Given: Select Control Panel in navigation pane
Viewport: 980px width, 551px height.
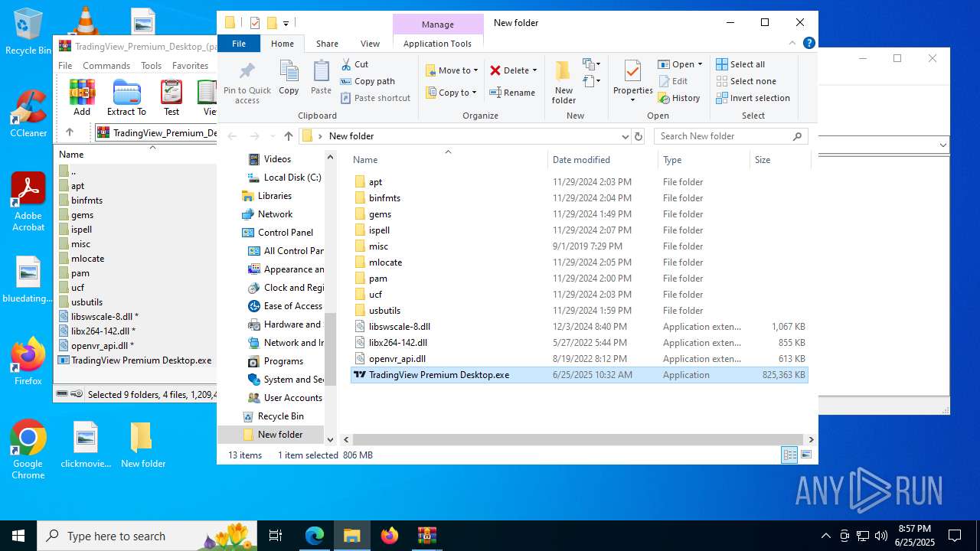Looking at the screenshot, I should 277,233.
